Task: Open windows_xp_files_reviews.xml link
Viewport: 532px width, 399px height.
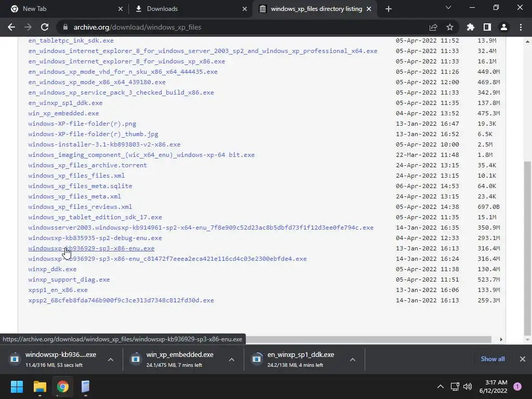Action: pos(80,207)
